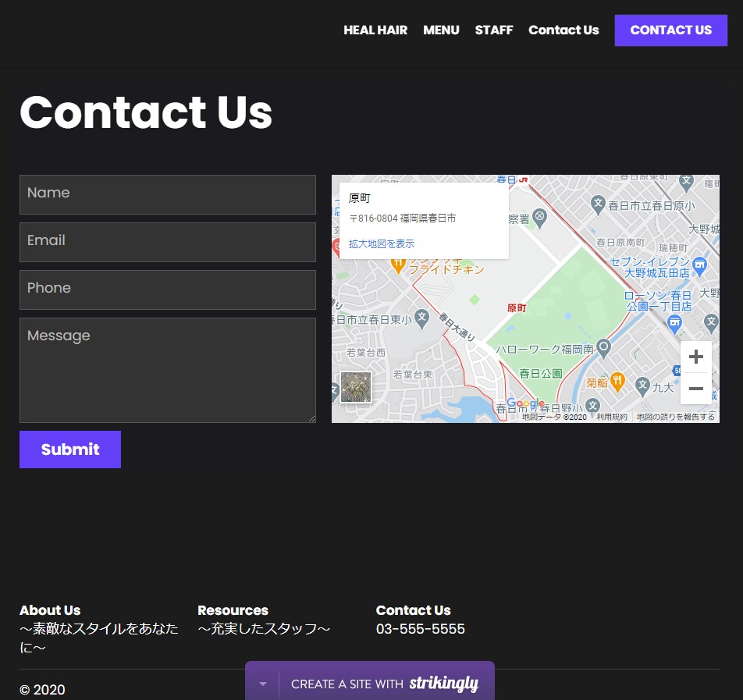Click the © 2020 copyright text
743x700 pixels.
coord(42,690)
